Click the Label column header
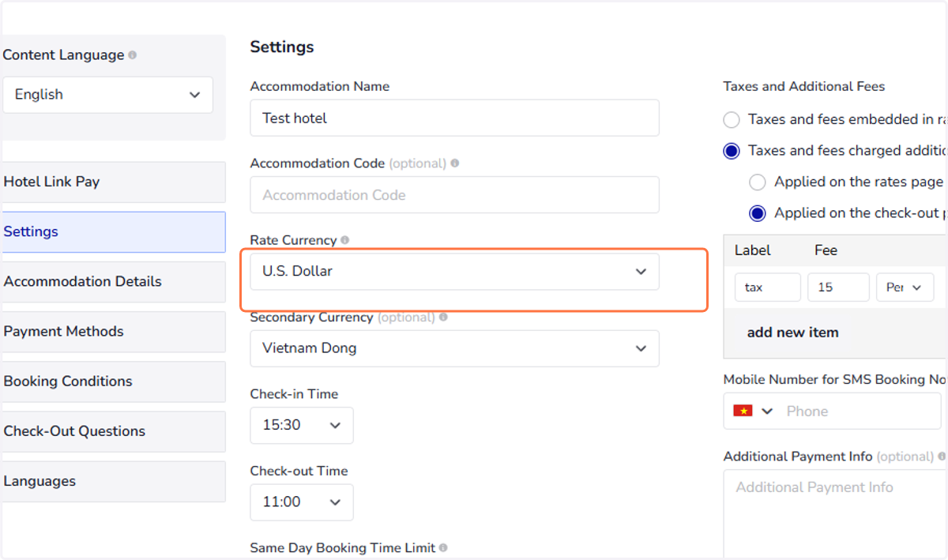Screen dimensions: 948x560 point(753,250)
